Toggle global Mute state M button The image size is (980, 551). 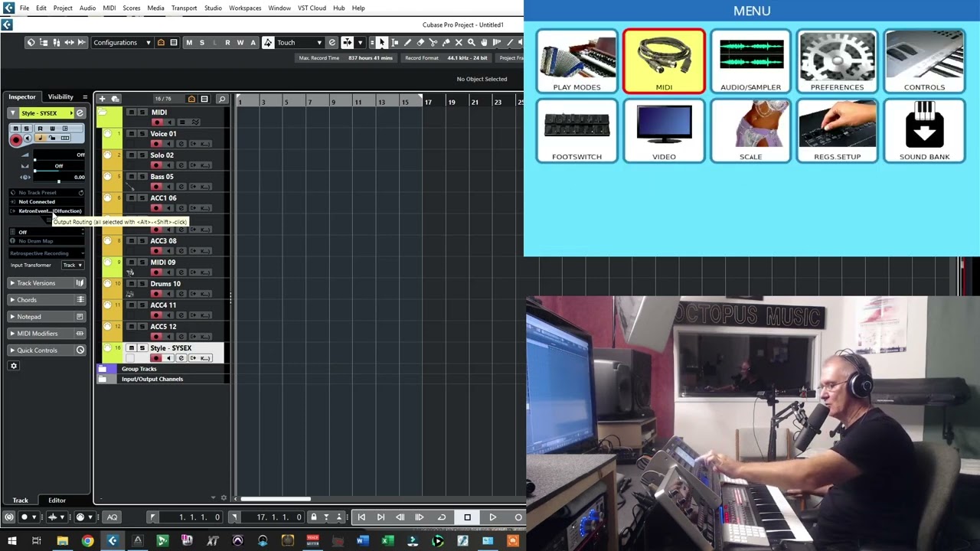[x=189, y=42]
